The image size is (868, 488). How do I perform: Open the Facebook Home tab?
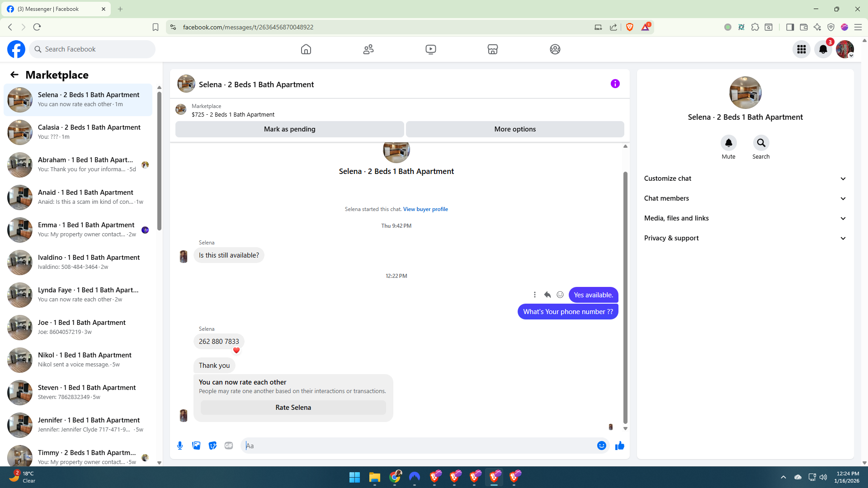click(306, 49)
